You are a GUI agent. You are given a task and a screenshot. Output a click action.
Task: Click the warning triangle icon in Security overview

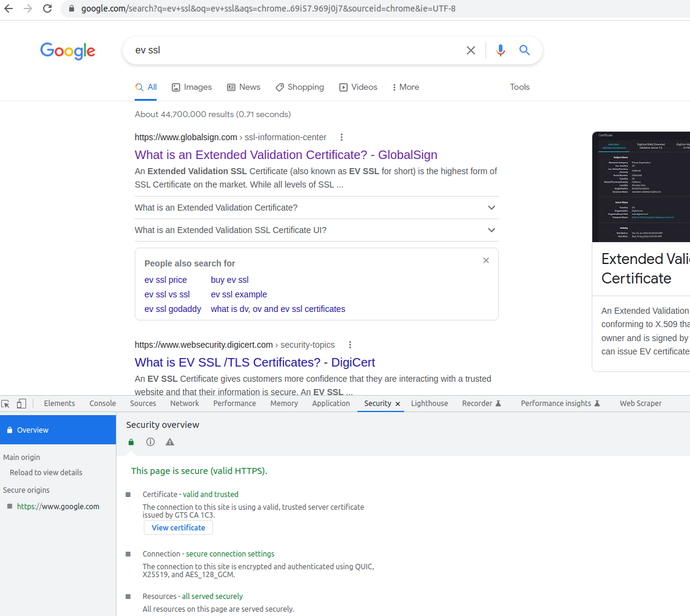tap(169, 442)
